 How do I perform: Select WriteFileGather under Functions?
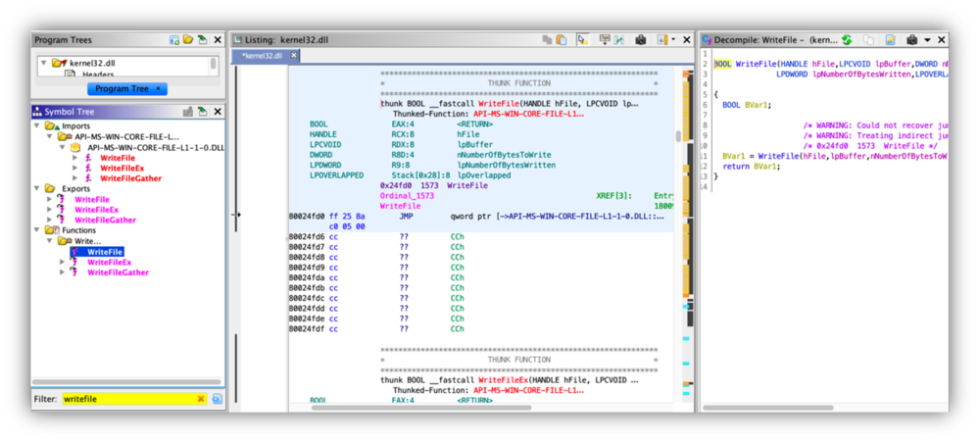click(119, 272)
